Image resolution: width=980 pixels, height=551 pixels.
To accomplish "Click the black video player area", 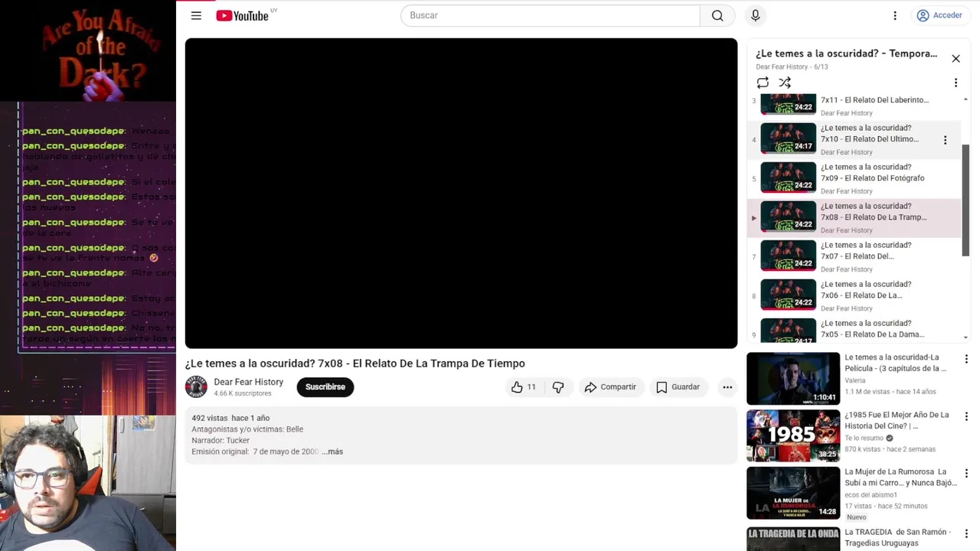I will coord(461,194).
